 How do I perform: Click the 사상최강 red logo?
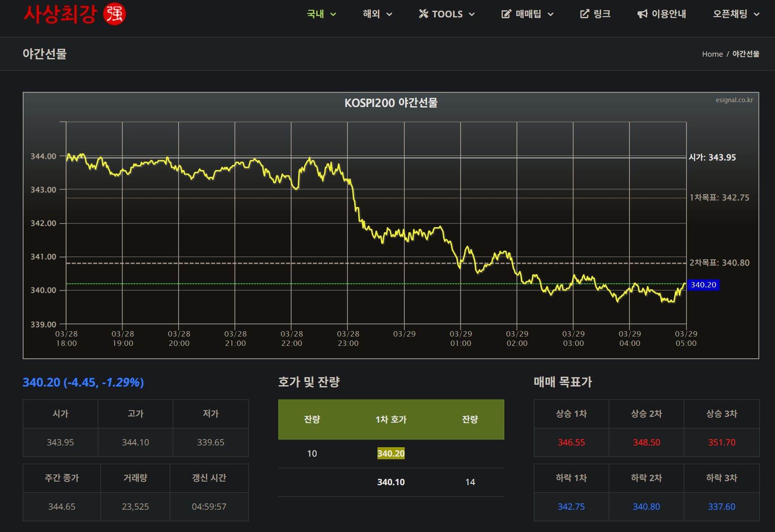[x=60, y=14]
